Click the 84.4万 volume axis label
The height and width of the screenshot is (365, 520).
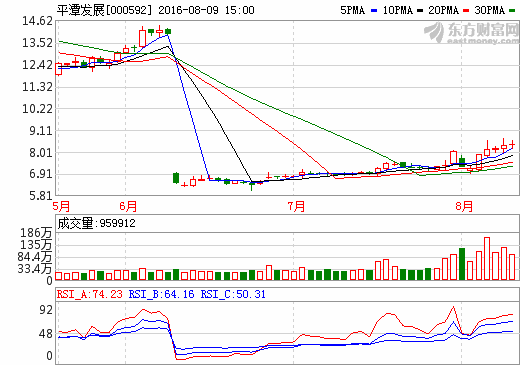tap(35, 257)
